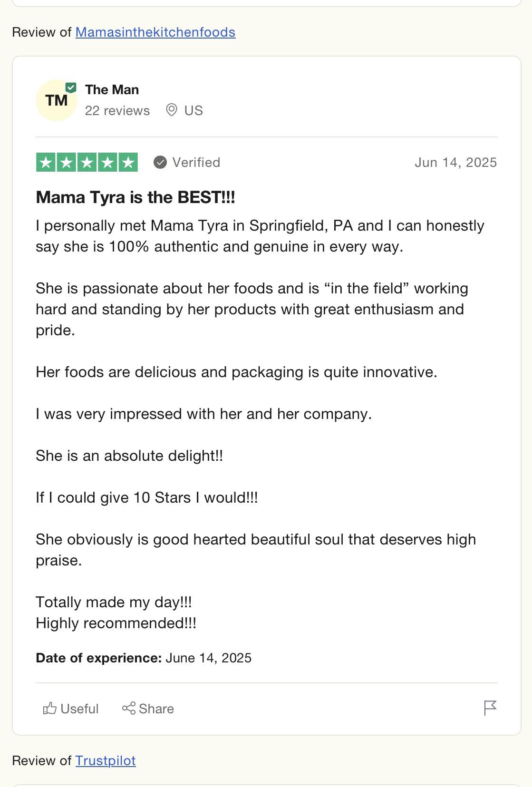The image size is (532, 787).
Task: Open The Man's reviewer profile name
Action: point(112,89)
